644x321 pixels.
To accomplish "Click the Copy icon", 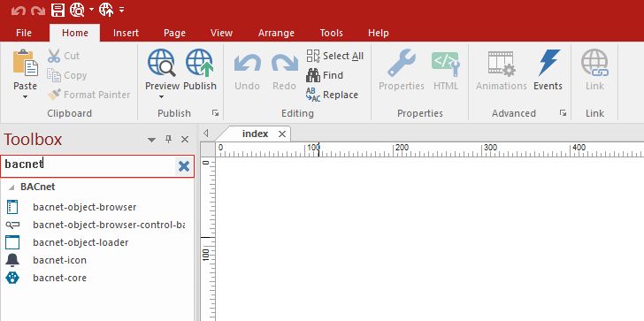I will tap(54, 75).
